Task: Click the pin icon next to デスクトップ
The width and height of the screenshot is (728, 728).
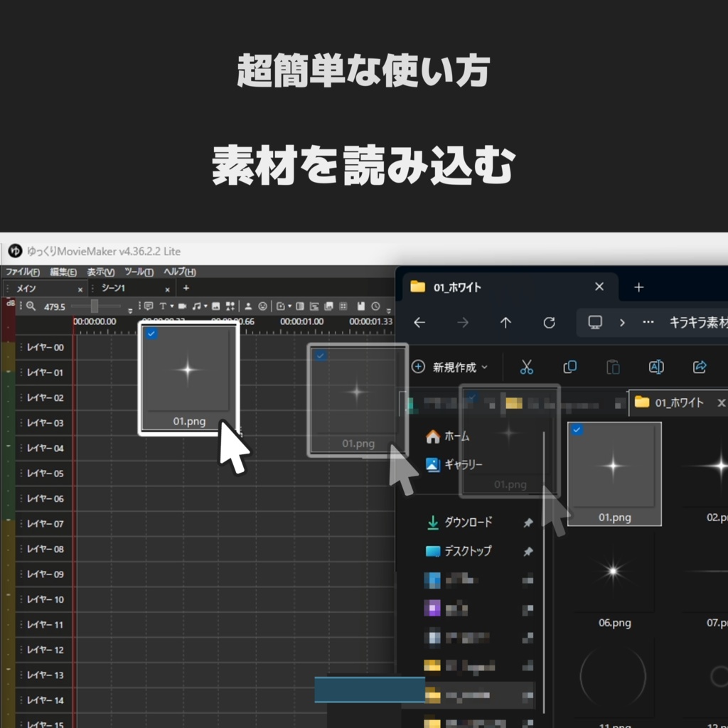Action: [528, 552]
